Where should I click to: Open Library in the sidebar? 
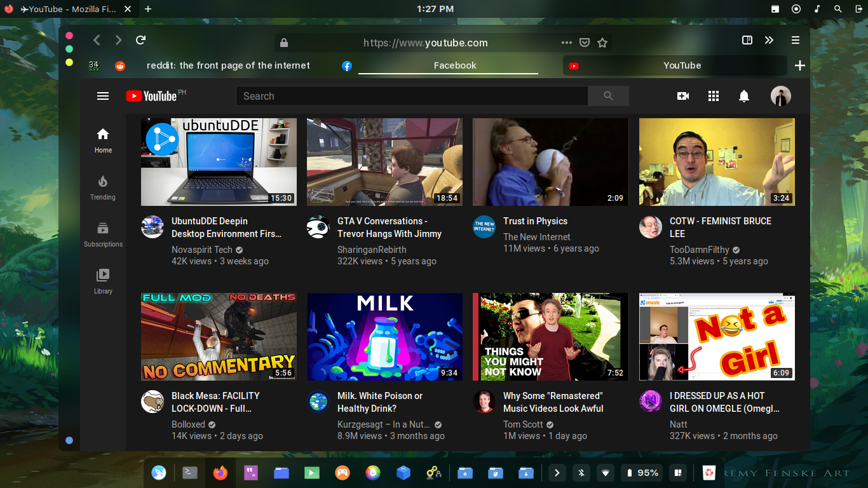pyautogui.click(x=103, y=281)
